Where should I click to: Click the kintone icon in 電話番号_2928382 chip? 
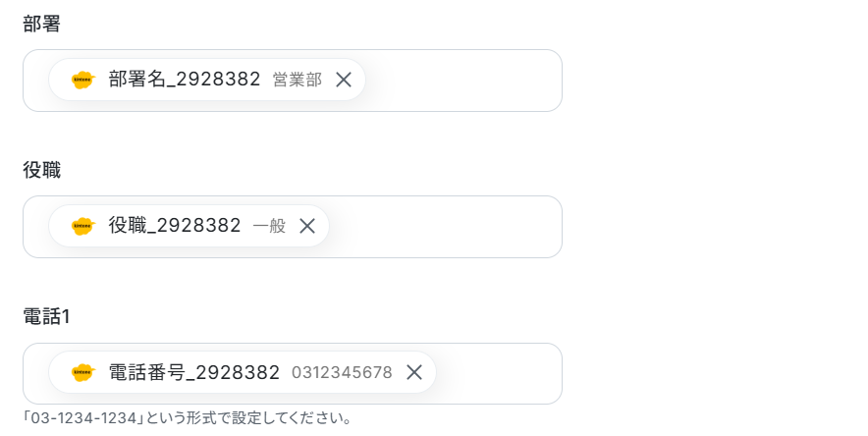pos(83,372)
